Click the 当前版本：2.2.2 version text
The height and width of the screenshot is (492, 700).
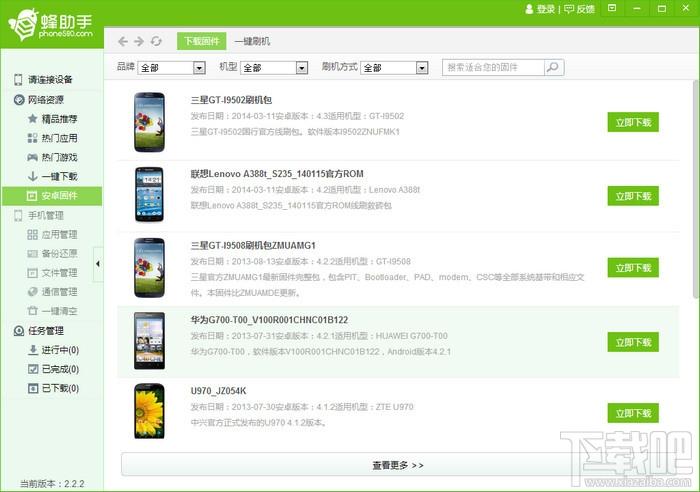coord(52,484)
